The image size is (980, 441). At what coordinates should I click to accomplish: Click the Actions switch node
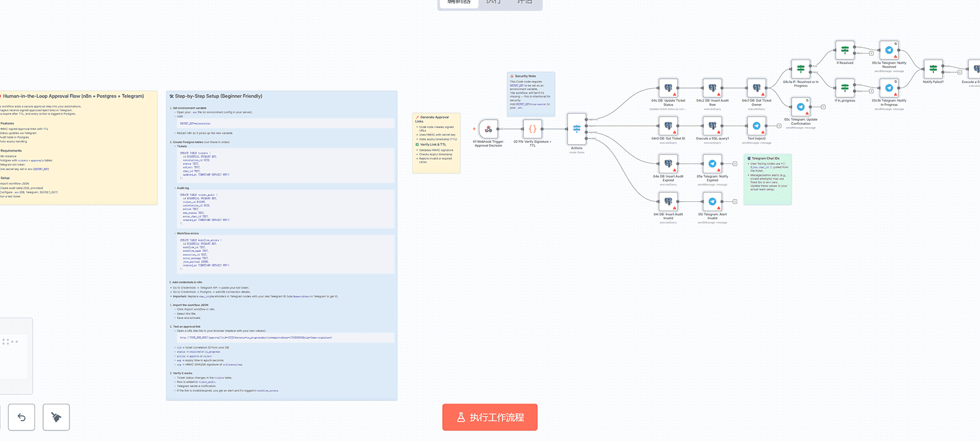click(576, 129)
